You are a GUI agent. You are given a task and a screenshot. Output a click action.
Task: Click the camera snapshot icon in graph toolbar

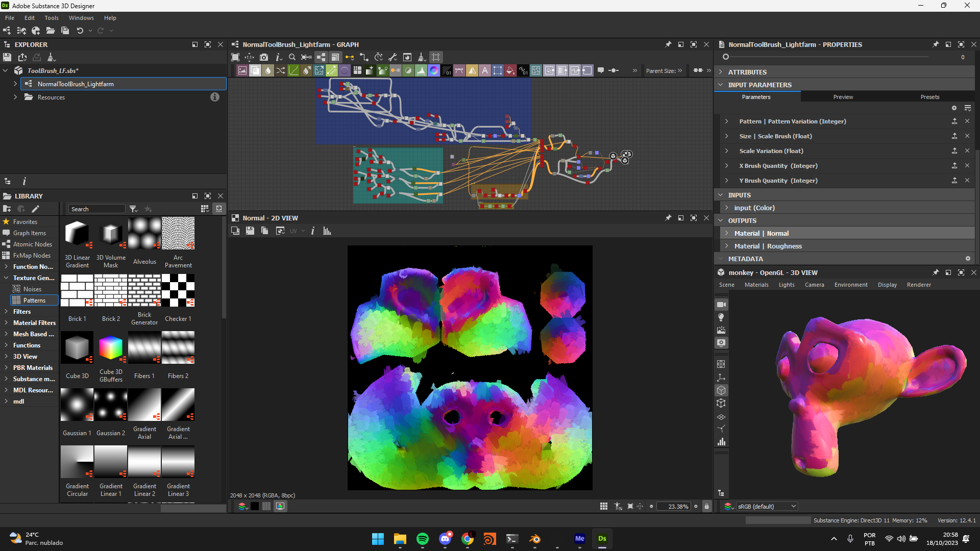264,57
